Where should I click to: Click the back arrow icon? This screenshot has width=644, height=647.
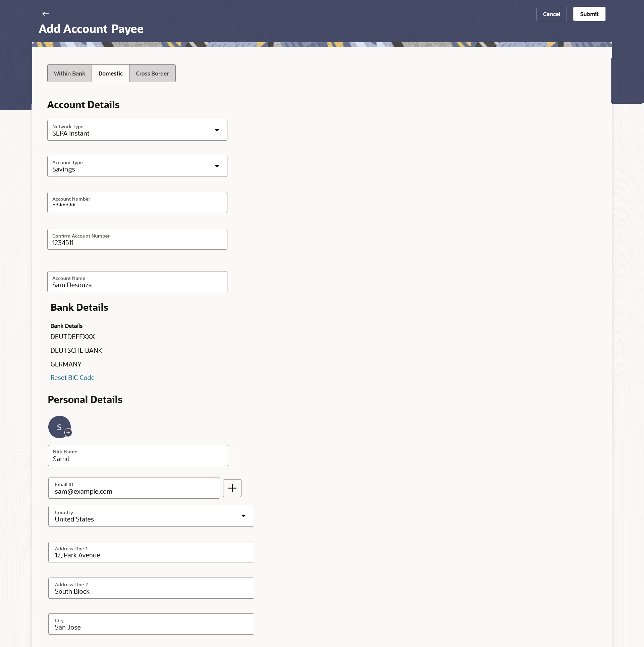point(46,14)
